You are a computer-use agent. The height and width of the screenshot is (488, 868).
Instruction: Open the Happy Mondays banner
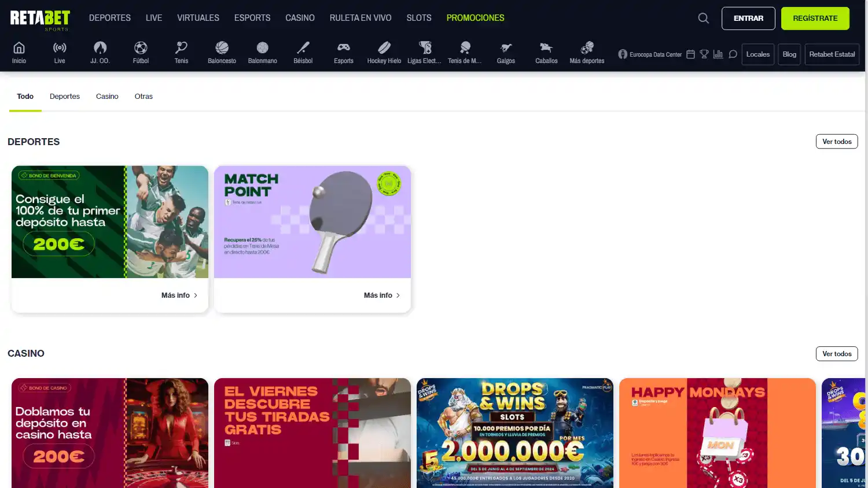718,433
